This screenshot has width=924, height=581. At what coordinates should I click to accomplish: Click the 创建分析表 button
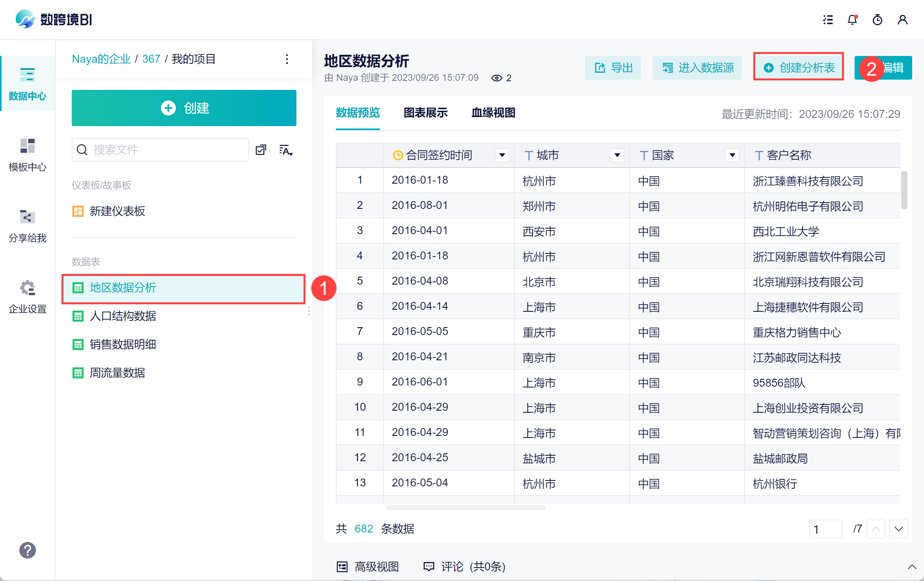click(799, 68)
